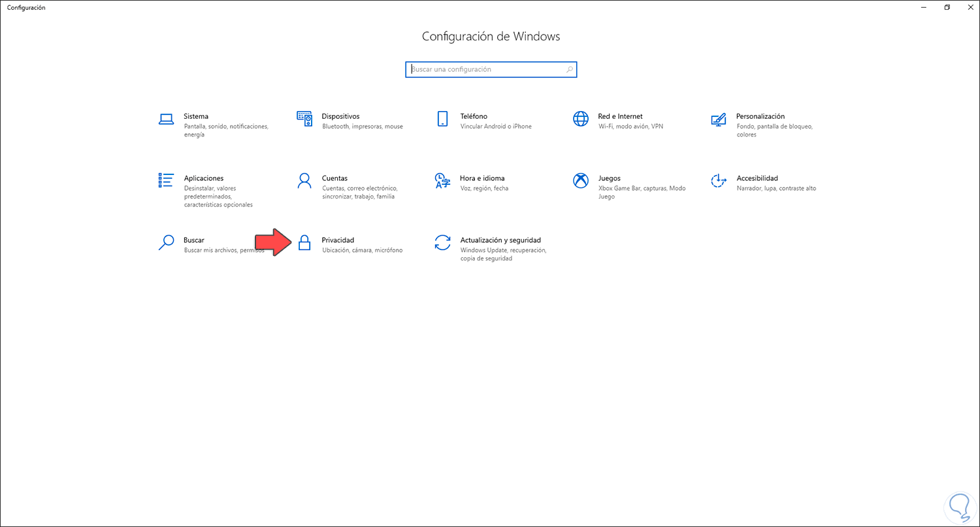The width and height of the screenshot is (980, 527).
Task: Open the Personalización category title
Action: click(760, 116)
